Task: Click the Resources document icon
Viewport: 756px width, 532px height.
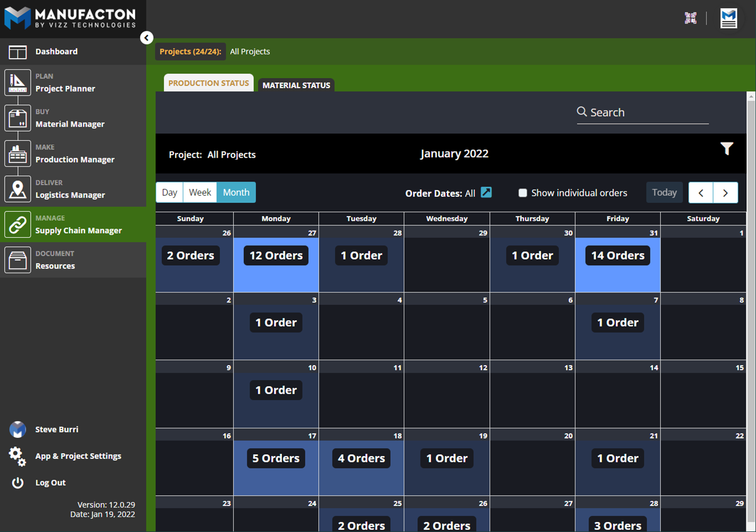Action: click(17, 260)
